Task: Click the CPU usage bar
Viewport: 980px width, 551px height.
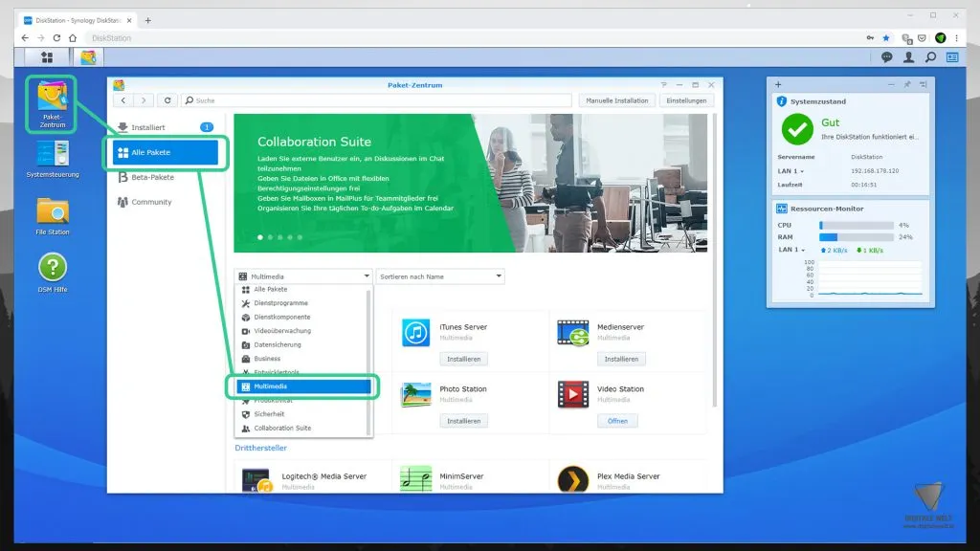Action: [857, 226]
